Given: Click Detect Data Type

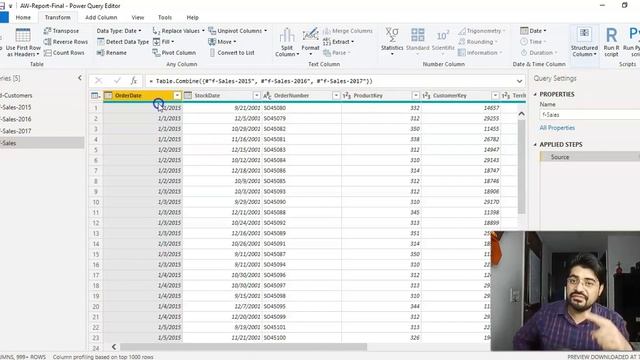Looking at the screenshot, I should click(x=123, y=42).
